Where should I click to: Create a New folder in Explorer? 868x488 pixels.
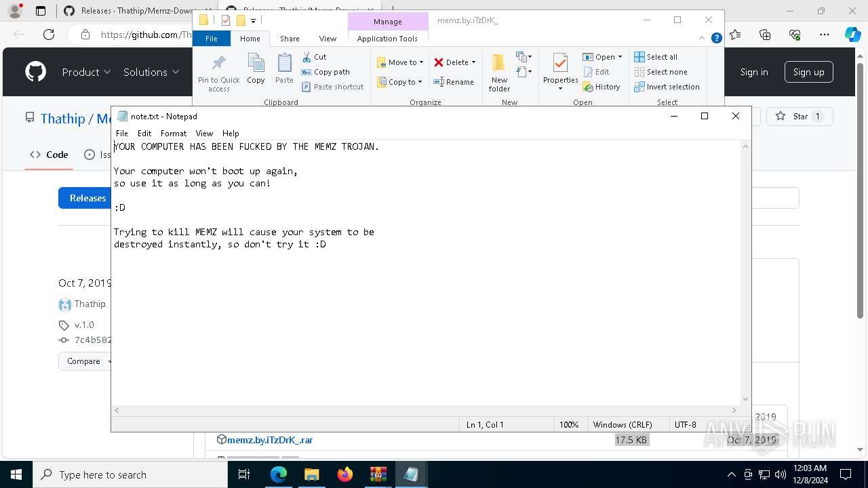(499, 73)
